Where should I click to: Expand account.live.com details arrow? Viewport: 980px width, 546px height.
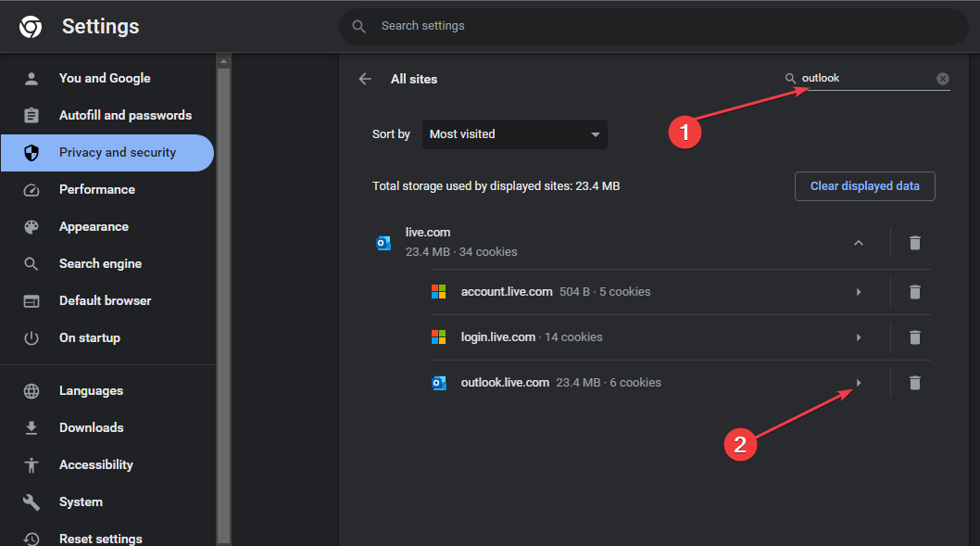tap(858, 291)
